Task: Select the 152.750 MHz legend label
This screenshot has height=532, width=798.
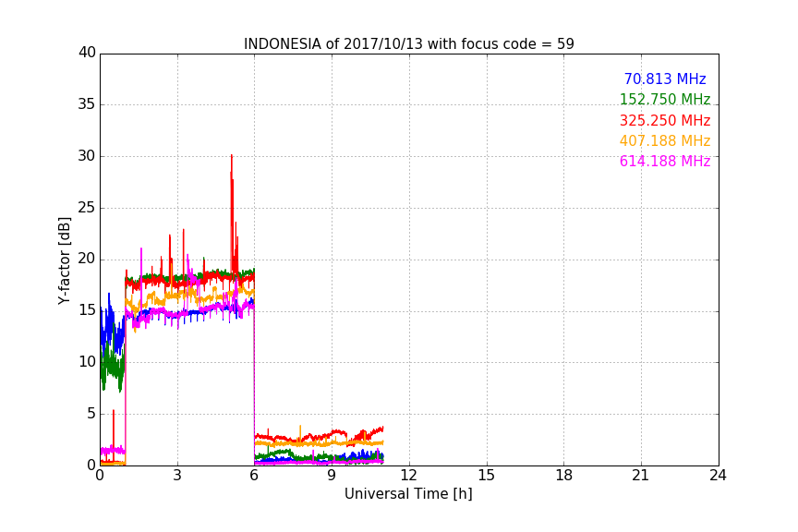Action: [665, 99]
